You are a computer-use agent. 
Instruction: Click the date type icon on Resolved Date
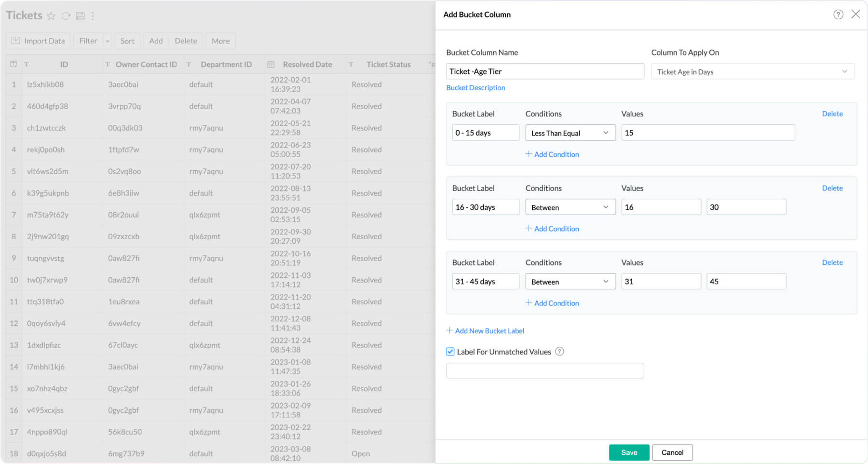pos(271,64)
